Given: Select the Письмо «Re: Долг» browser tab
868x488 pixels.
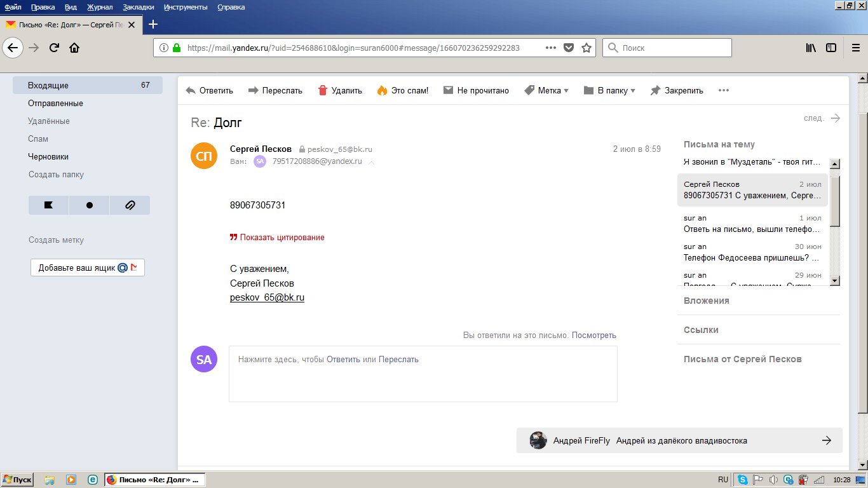Looking at the screenshot, I should (x=72, y=25).
